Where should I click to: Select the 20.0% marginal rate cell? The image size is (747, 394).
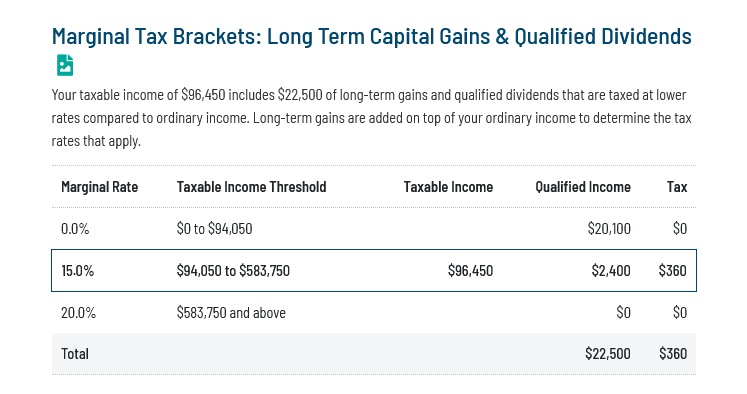point(79,313)
